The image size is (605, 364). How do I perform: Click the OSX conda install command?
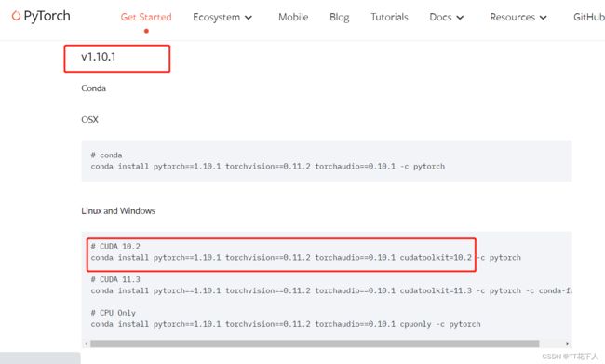point(268,167)
